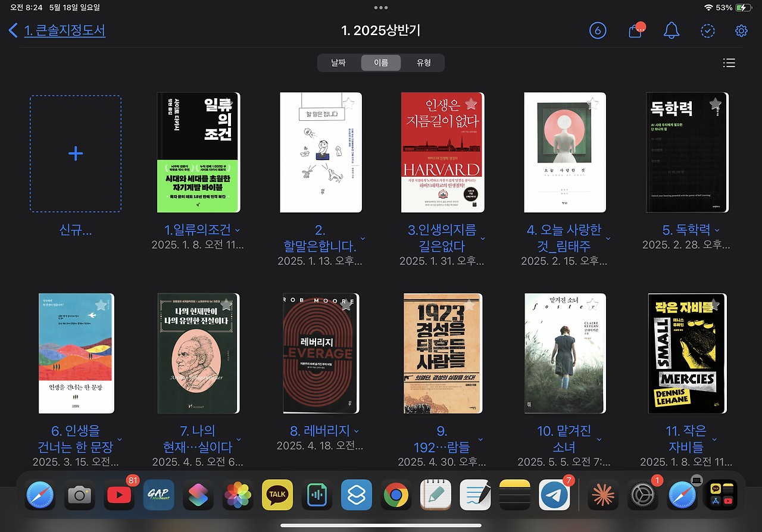Open blue stacked-layers app in dock
The height and width of the screenshot is (532, 762).
[x=357, y=495]
